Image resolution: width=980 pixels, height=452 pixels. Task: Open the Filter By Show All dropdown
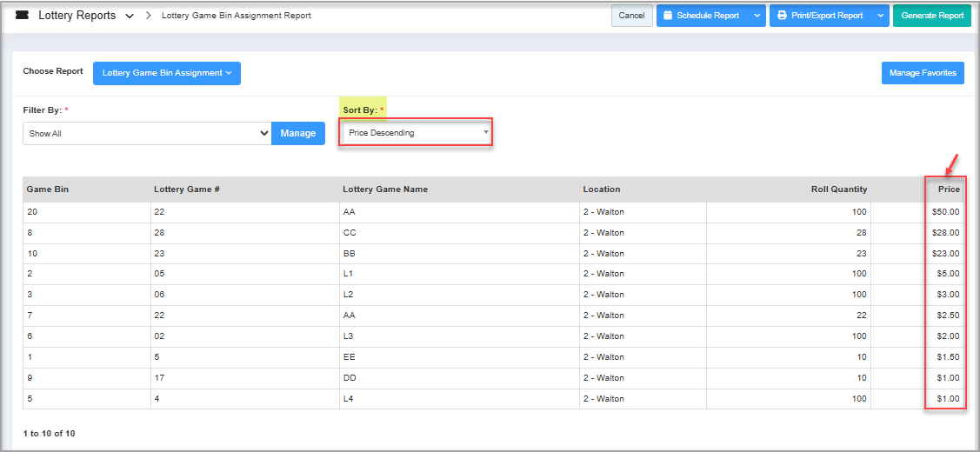(x=147, y=134)
